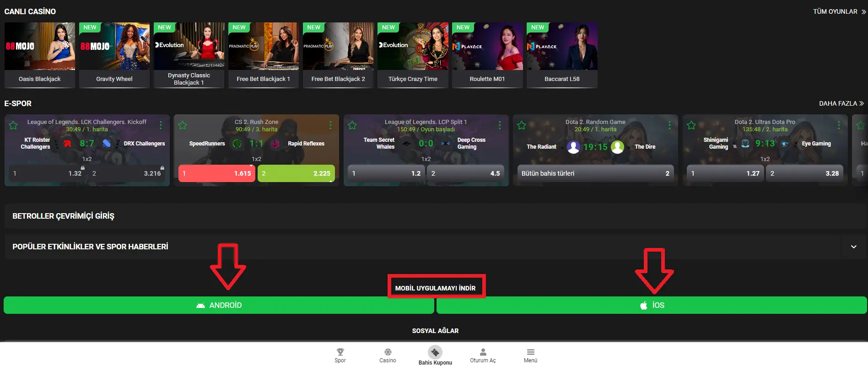Open three-dot menu on LCK Challengers match card
Screen dimensions: 868x371
pyautogui.click(x=161, y=125)
